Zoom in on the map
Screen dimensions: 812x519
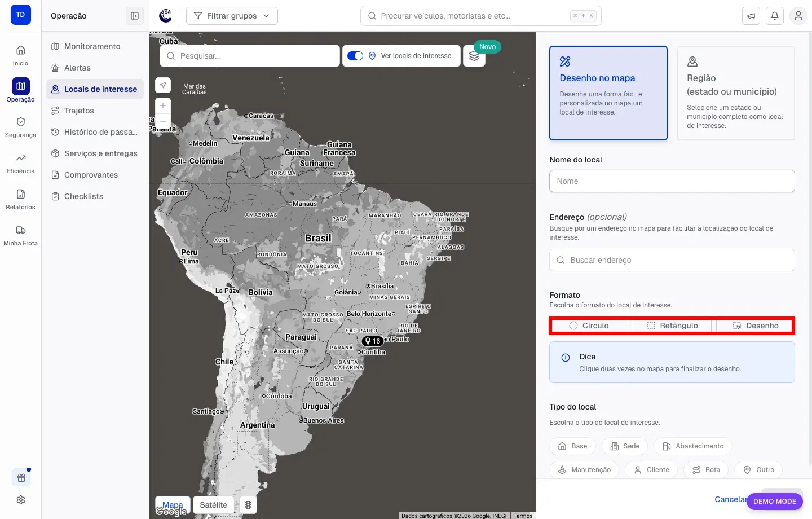[x=163, y=105]
